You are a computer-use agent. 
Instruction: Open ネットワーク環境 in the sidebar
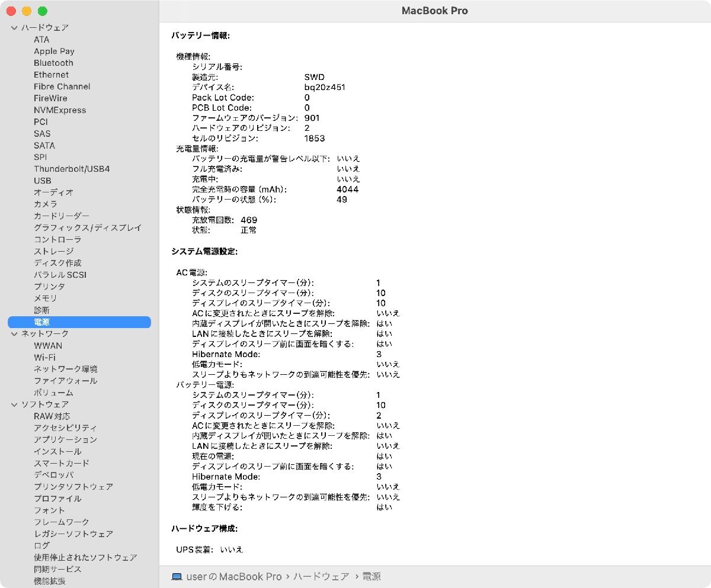tap(66, 369)
